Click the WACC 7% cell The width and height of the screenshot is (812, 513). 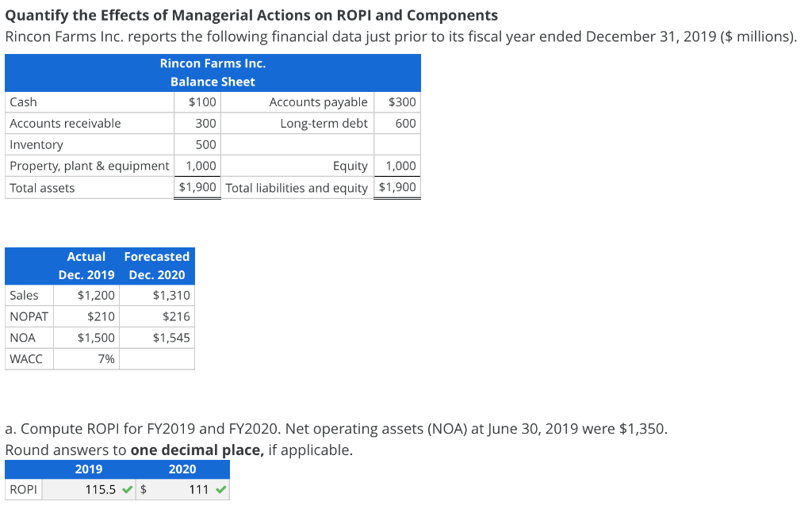click(86, 358)
